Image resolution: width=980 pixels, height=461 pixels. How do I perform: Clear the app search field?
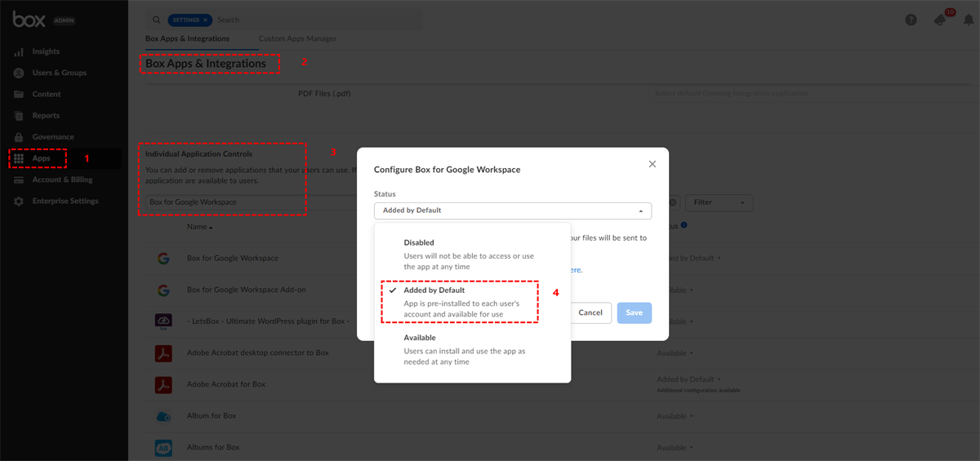673,202
